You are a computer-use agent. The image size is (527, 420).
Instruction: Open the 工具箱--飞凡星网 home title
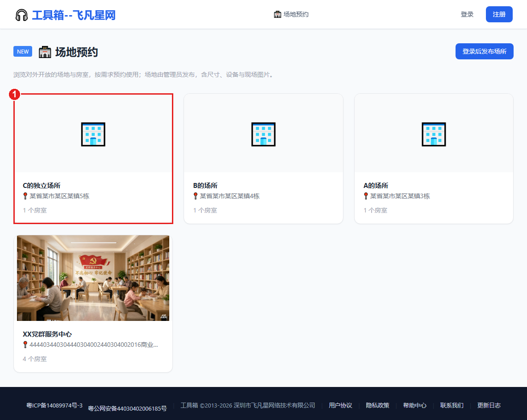pos(74,15)
